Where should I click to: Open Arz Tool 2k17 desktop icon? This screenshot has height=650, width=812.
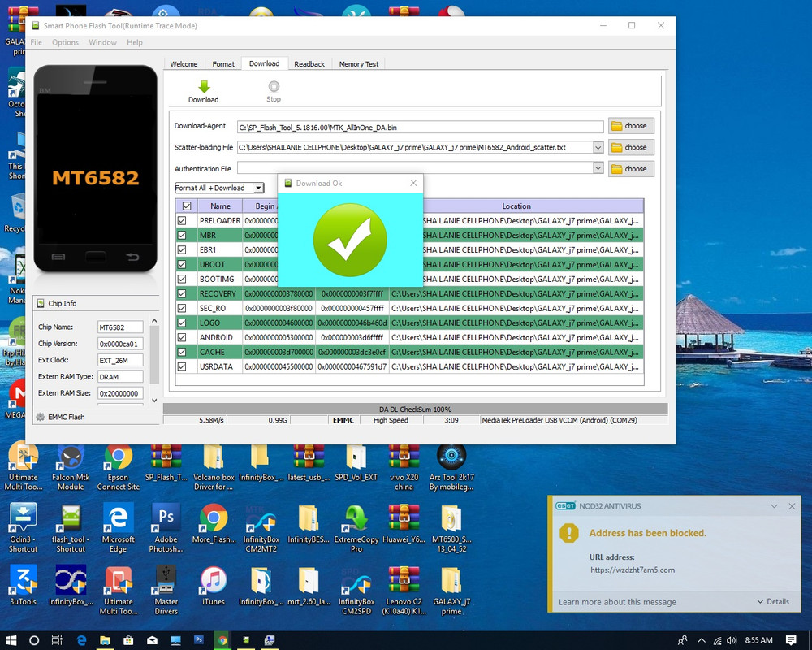tap(451, 467)
